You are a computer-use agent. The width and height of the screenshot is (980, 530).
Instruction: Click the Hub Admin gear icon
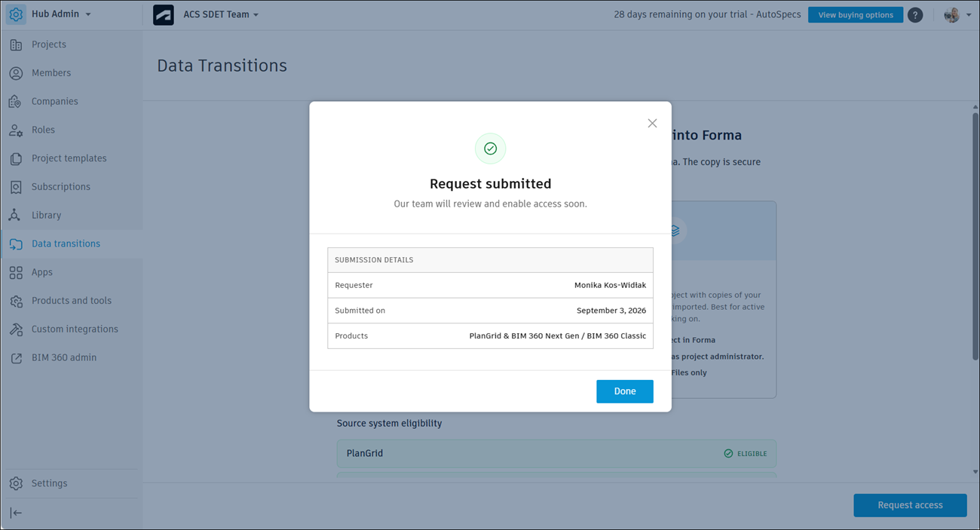16,14
